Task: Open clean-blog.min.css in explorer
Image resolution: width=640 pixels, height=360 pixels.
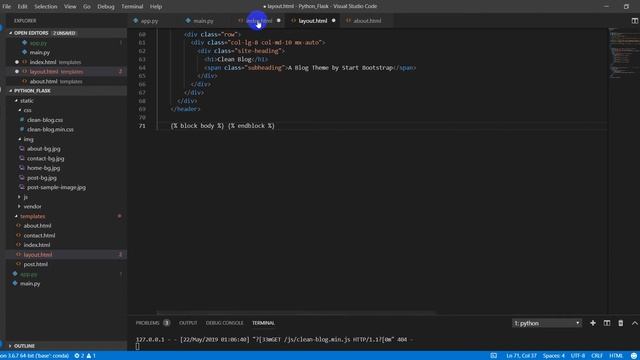Action: pyautogui.click(x=50, y=129)
